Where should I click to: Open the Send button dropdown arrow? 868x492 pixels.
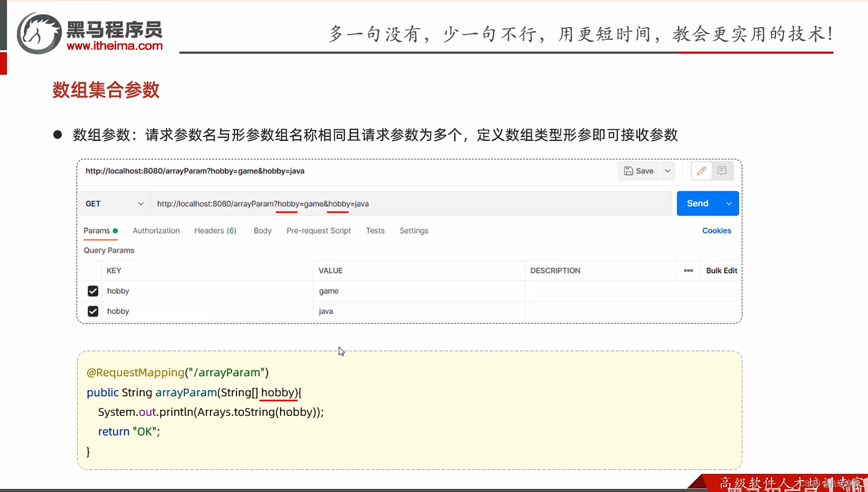click(729, 203)
